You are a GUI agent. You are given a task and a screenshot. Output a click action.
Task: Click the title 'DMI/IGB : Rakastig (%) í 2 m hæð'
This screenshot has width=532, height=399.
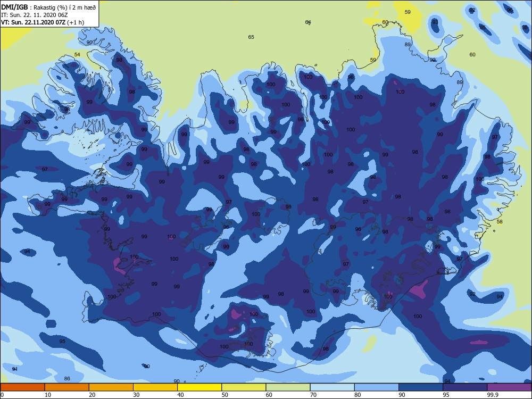(x=48, y=7)
